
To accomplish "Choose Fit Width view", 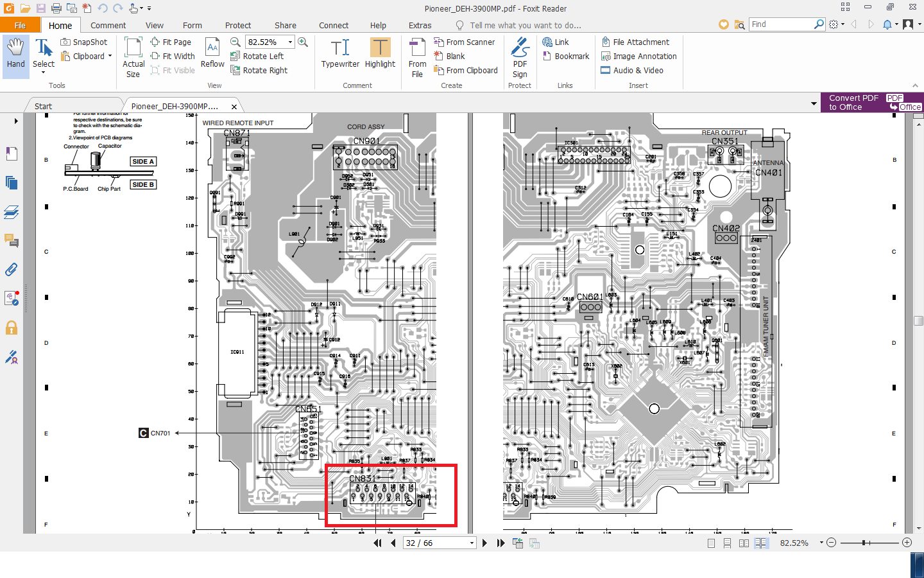I will tap(173, 56).
